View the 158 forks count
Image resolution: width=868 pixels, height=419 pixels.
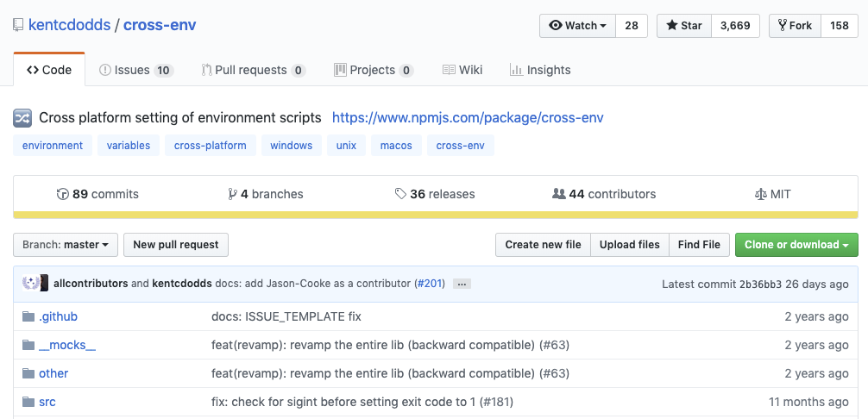tap(840, 25)
